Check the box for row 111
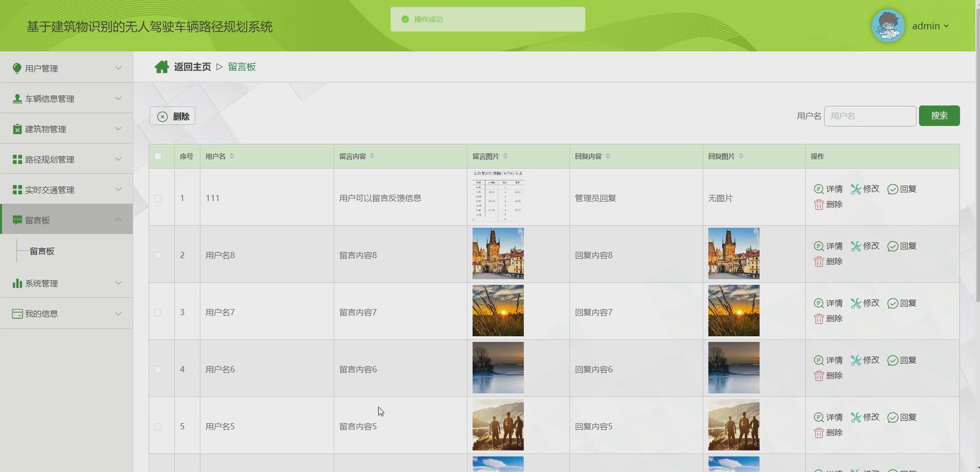The height and width of the screenshot is (472, 980). coord(158,198)
